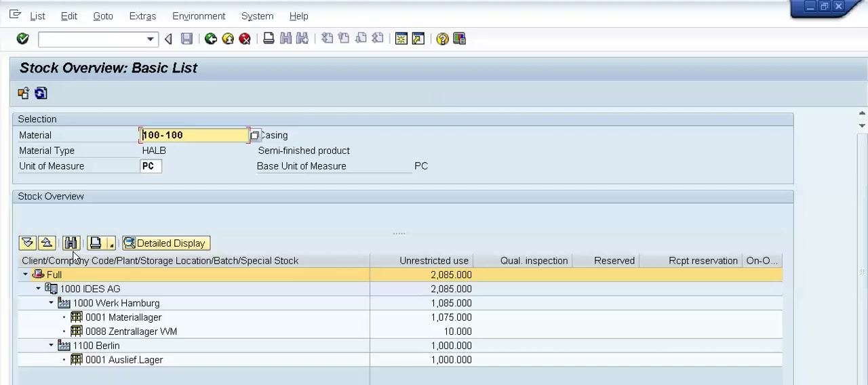Click the Collapse All icon in the list toolbar
This screenshot has height=385, width=868.
coord(46,243)
